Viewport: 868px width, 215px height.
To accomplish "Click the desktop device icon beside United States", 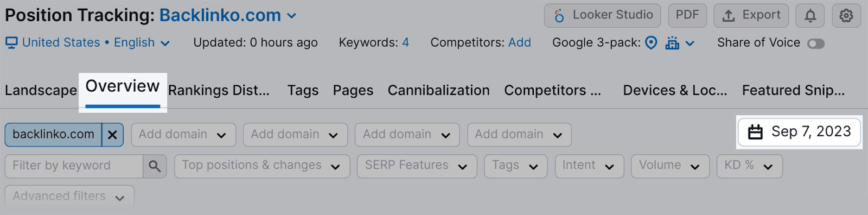I will pyautogui.click(x=11, y=42).
